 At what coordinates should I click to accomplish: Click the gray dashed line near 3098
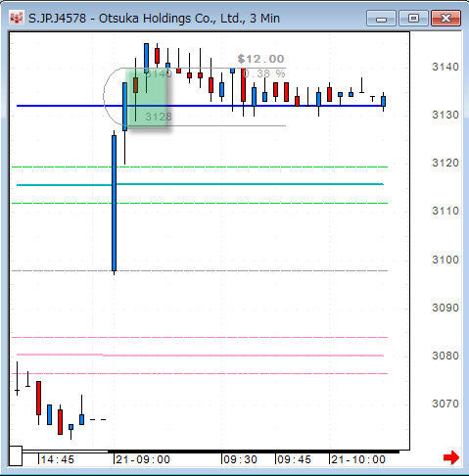[200, 270]
